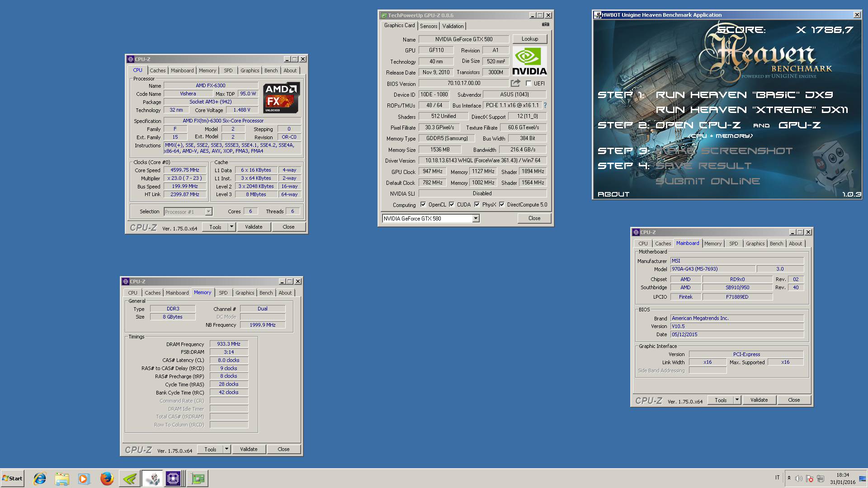Click the mainboard model field 970A-G43 (MS-7693)

[713, 269]
